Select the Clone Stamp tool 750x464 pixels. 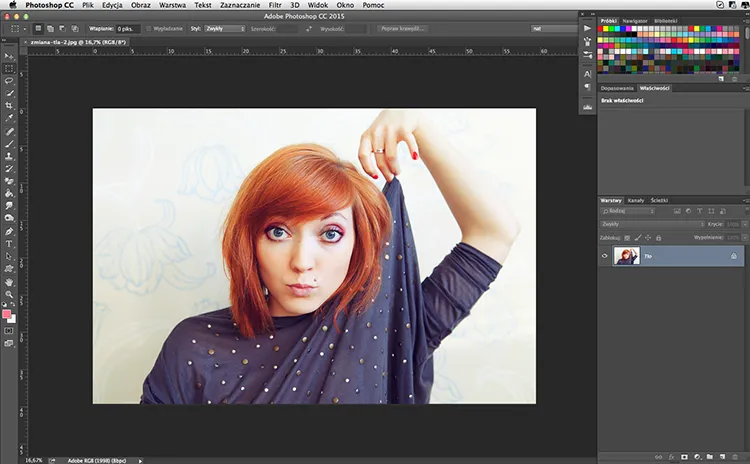tap(9, 156)
